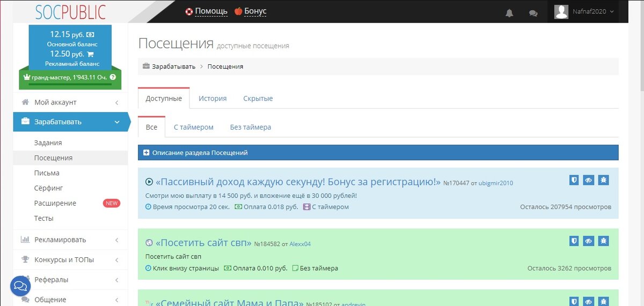Open the Помощь link in header
Viewport: 644px width, 306px height.
point(211,11)
